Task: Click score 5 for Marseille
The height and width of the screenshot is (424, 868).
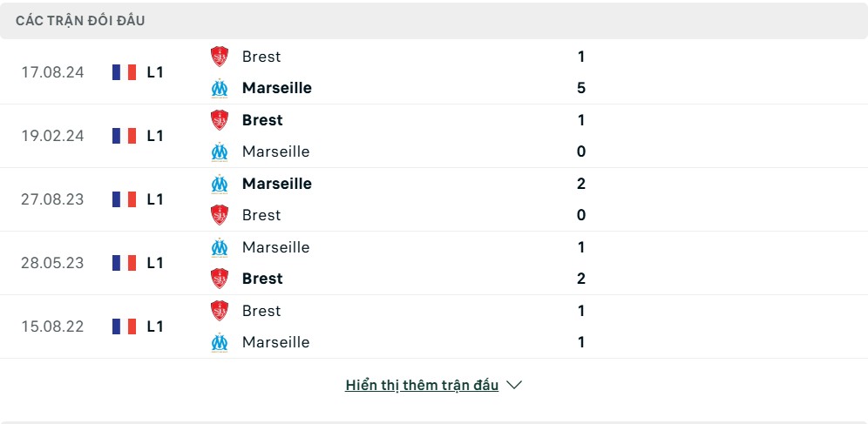Action: coord(581,89)
